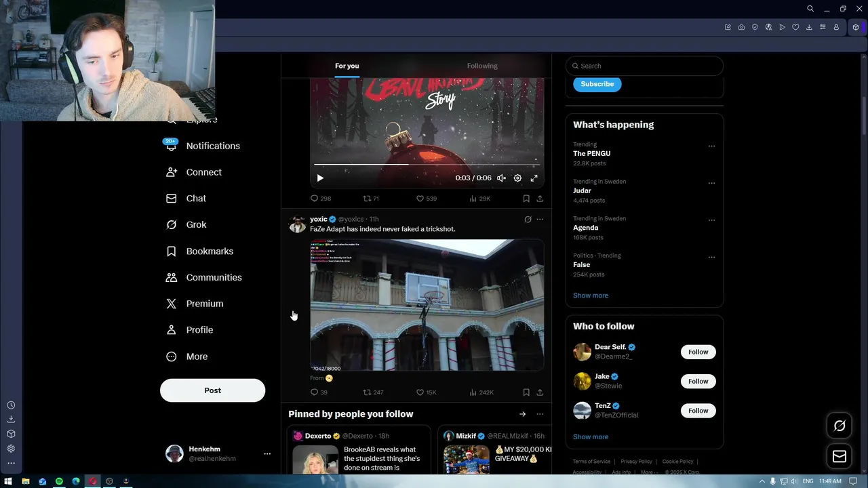Enter fullscreen on the video player

pyautogui.click(x=534, y=178)
